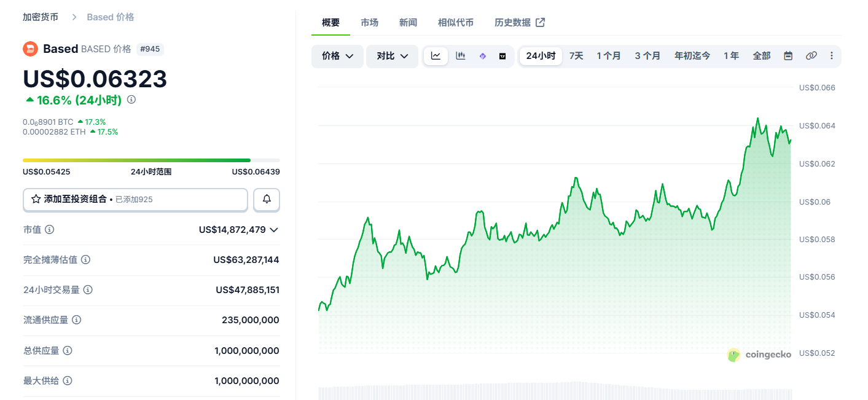Select the 3个月 time range
The image size is (868, 400).
(647, 56)
